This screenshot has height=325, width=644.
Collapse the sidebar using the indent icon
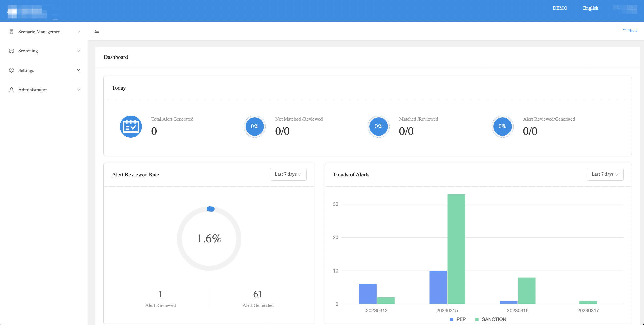pyautogui.click(x=96, y=31)
